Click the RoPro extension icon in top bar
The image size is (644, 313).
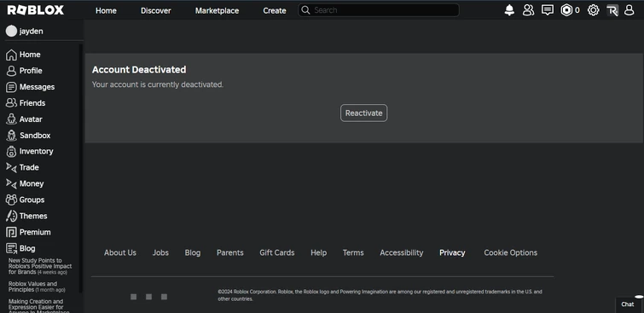612,11
